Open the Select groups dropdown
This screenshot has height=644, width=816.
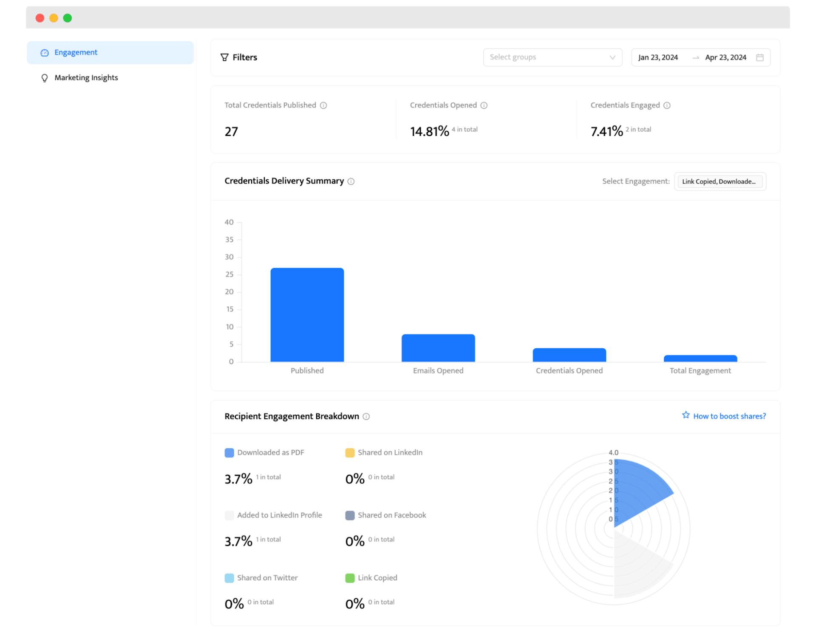pos(552,57)
